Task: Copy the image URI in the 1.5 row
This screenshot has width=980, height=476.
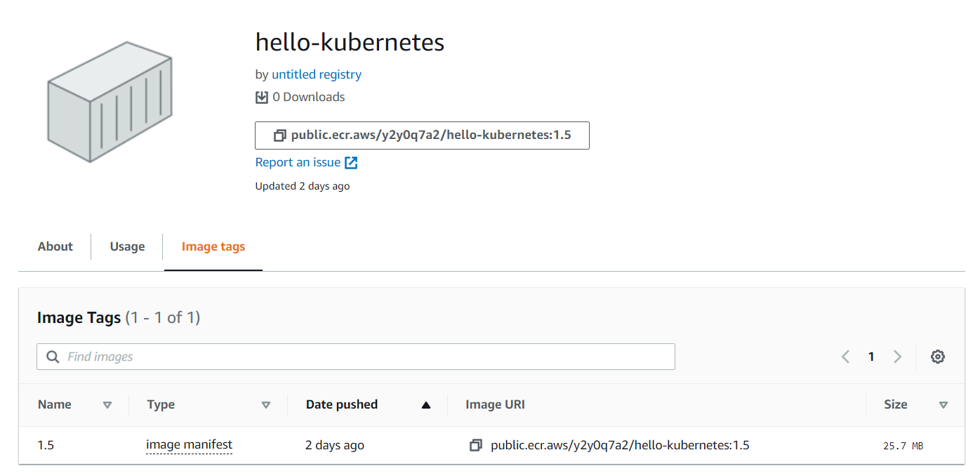Action: [476, 445]
